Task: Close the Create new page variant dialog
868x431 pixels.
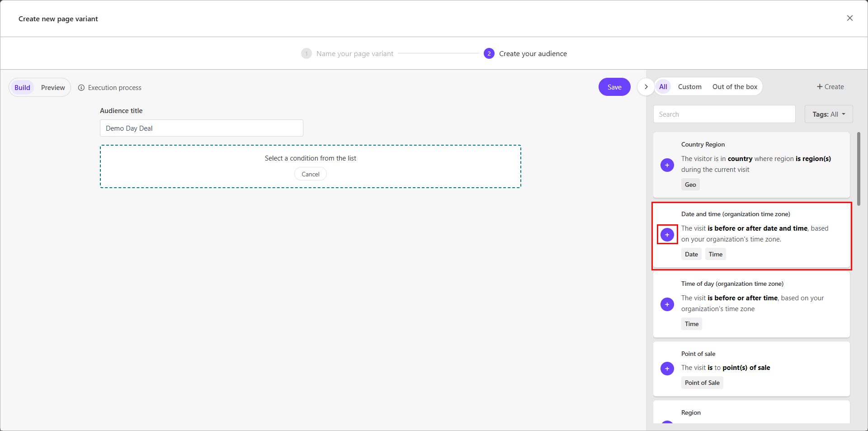Action: tap(849, 18)
